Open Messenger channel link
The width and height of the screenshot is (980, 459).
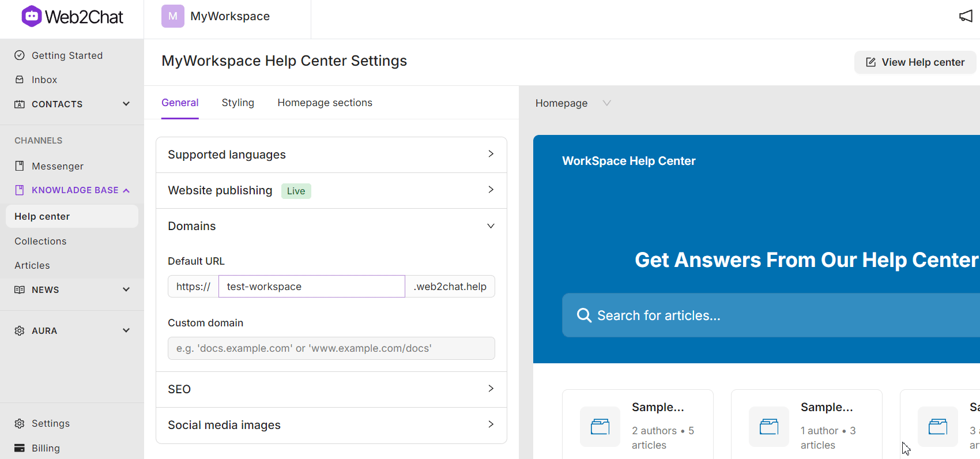(x=58, y=166)
